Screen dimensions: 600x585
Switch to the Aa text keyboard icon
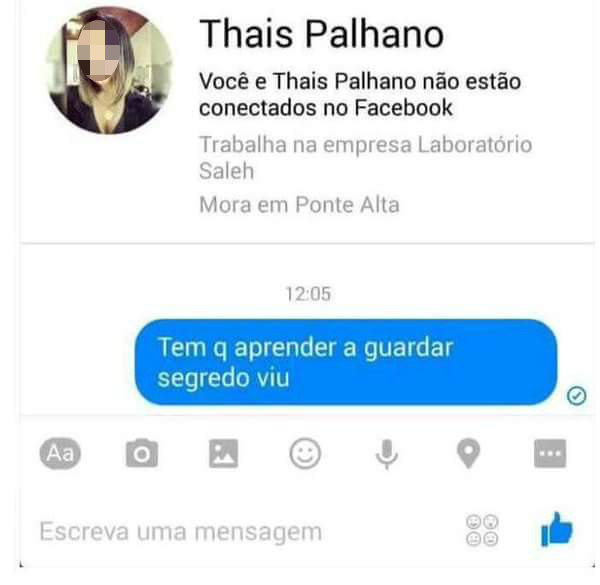pyautogui.click(x=60, y=454)
